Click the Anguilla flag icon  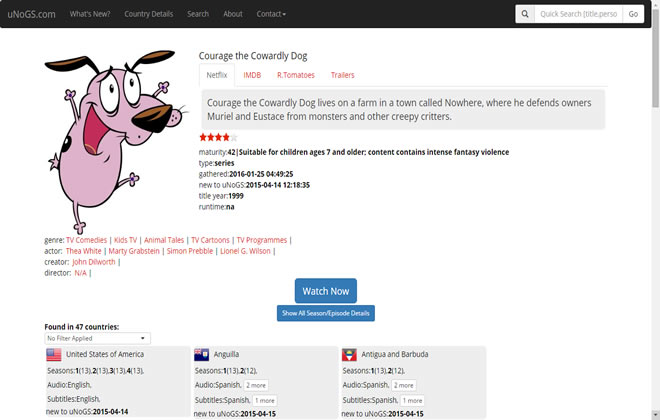click(x=201, y=355)
